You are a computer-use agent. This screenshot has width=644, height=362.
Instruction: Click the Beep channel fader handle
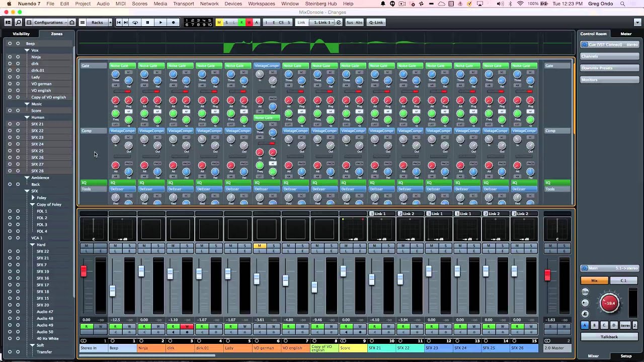(112, 291)
